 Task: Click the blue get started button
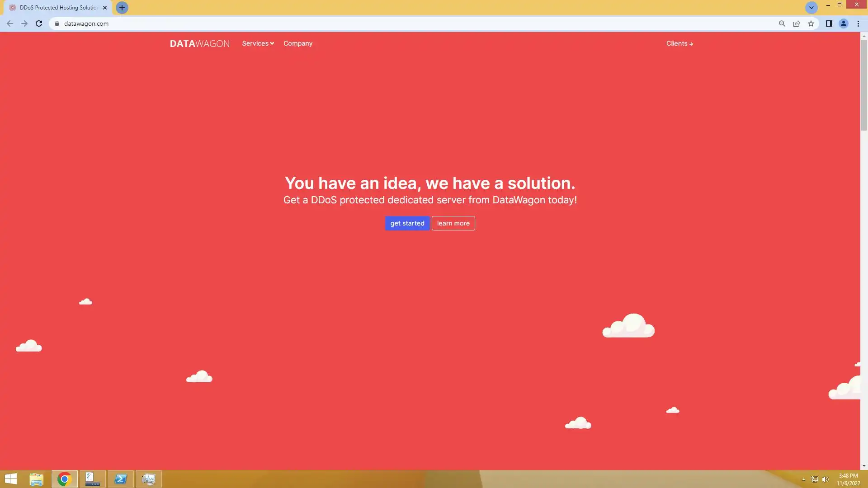407,223
